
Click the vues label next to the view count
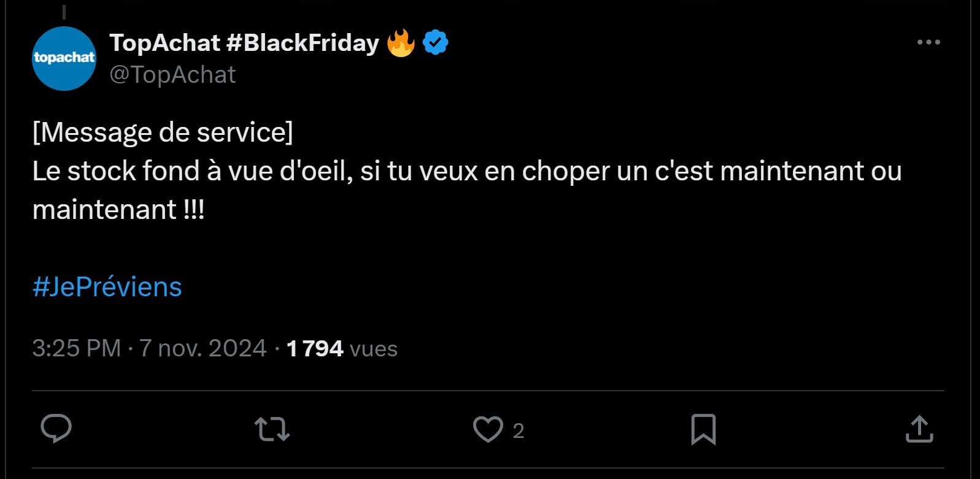[373, 350]
